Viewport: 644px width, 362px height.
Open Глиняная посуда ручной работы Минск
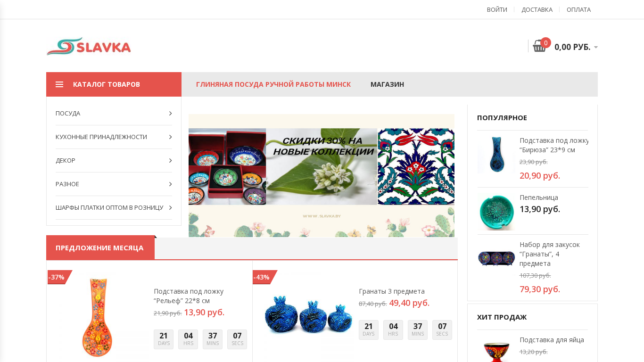click(273, 84)
